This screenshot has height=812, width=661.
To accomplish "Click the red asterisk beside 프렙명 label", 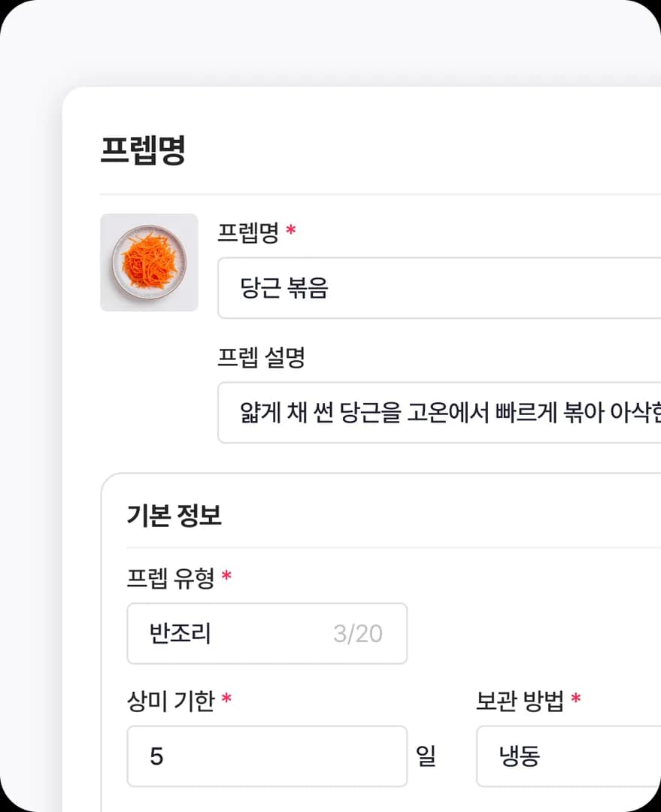I will [291, 232].
